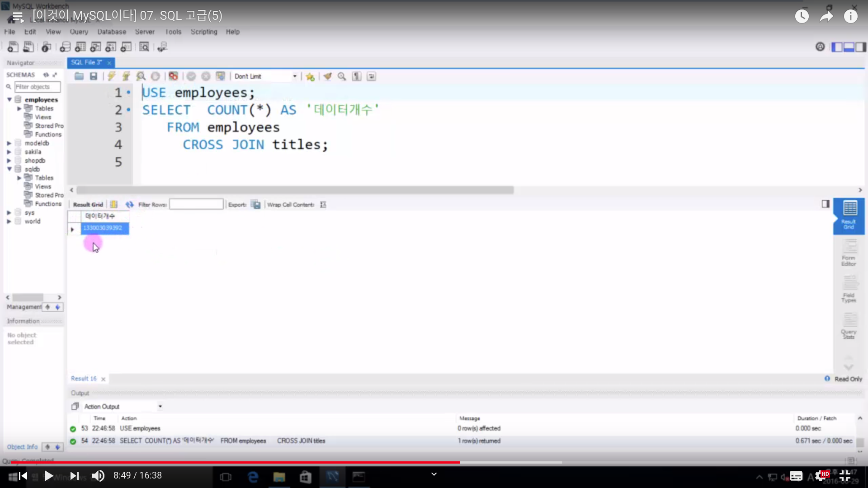Toggle the left sidebar panel visibility
This screenshot has width=868, height=488.
click(837, 47)
